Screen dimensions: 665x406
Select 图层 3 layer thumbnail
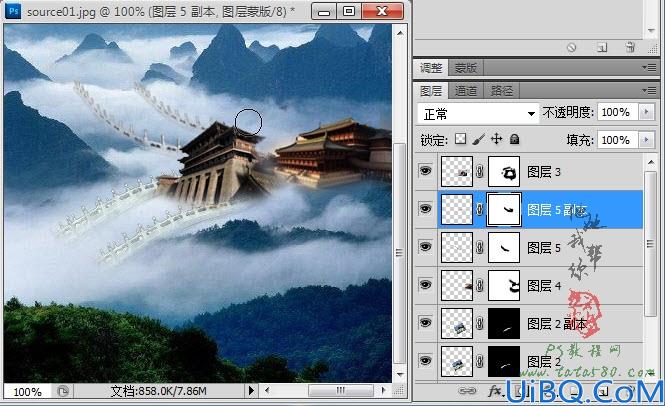tap(457, 171)
